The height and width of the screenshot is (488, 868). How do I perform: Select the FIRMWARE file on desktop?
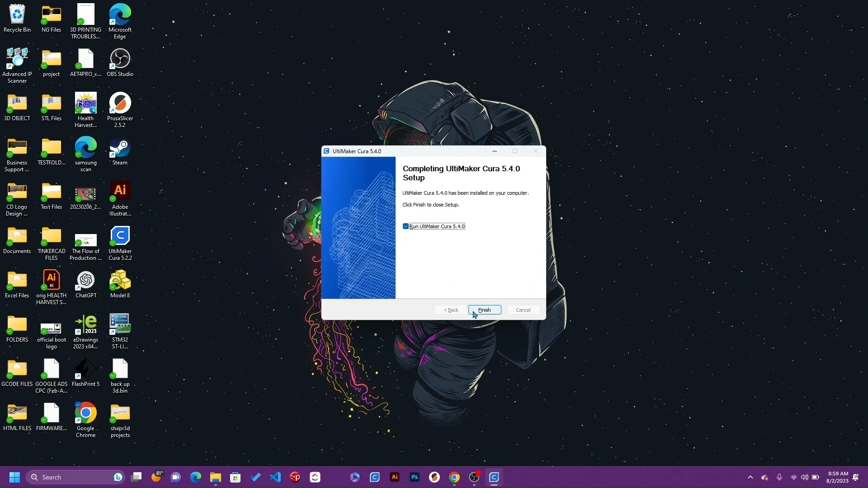click(52, 417)
